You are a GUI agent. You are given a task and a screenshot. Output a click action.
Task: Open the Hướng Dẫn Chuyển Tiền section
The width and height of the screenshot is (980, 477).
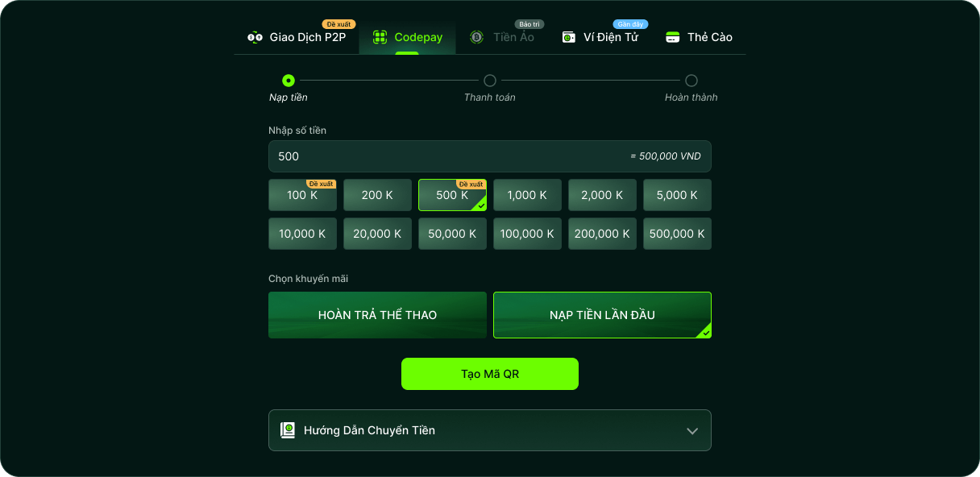(x=490, y=430)
